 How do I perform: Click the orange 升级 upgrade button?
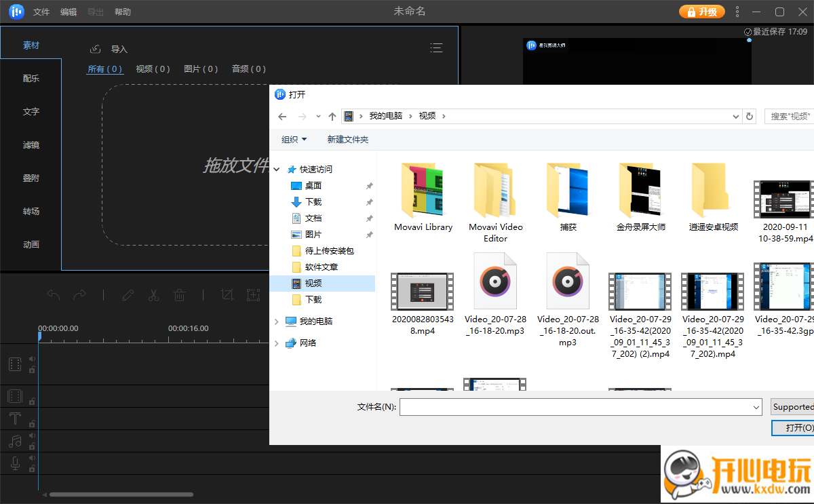(701, 12)
